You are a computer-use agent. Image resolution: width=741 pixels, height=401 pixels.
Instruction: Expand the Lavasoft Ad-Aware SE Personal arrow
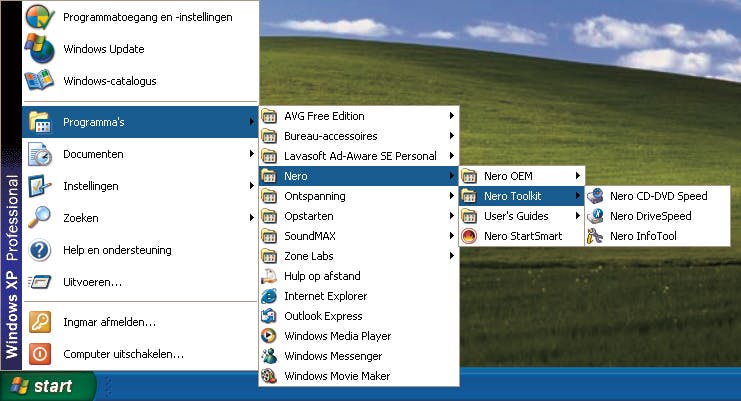pos(452,155)
